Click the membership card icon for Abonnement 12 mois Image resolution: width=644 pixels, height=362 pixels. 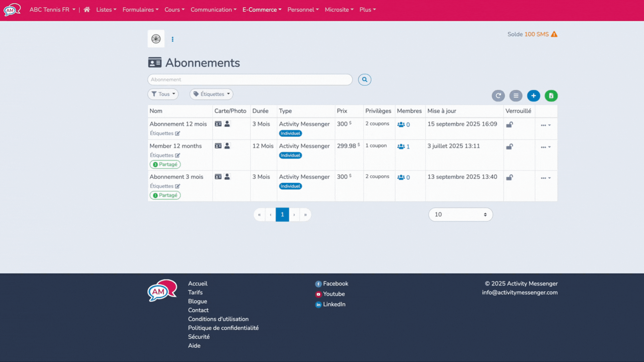click(x=218, y=124)
